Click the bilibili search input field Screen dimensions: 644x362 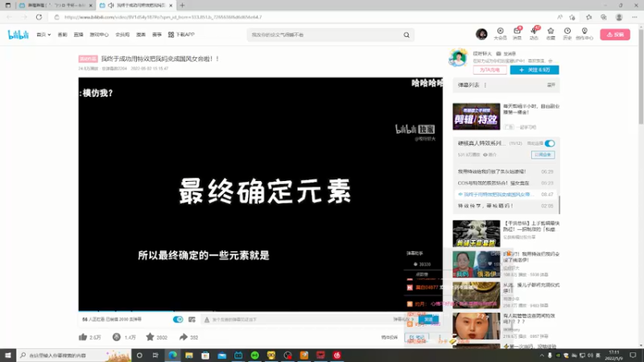(x=324, y=35)
